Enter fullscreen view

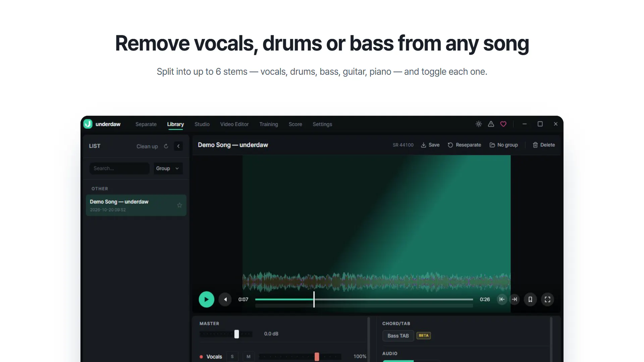pyautogui.click(x=547, y=299)
